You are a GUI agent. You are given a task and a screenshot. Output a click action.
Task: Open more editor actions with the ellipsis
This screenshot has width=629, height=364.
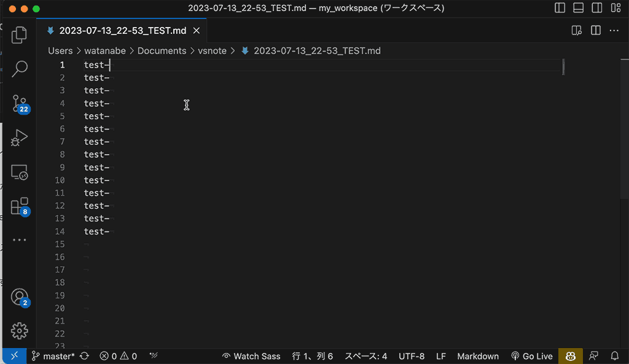pos(614,29)
